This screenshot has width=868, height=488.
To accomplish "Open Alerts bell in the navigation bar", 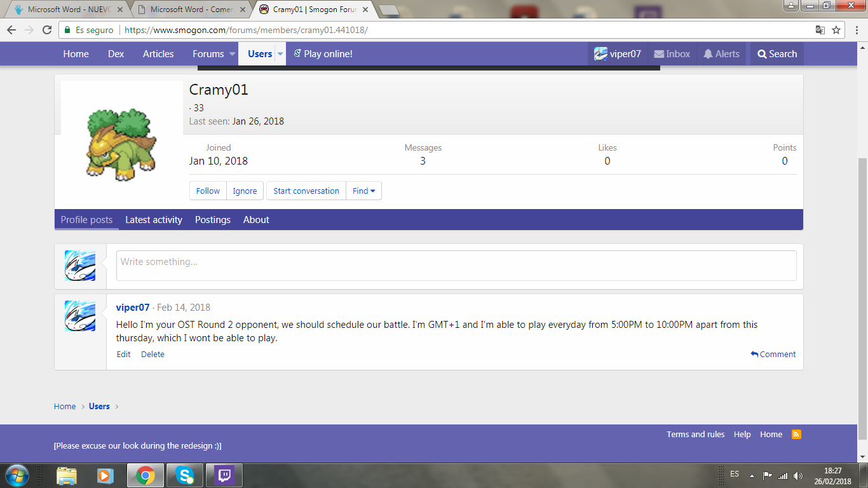I will tap(721, 54).
